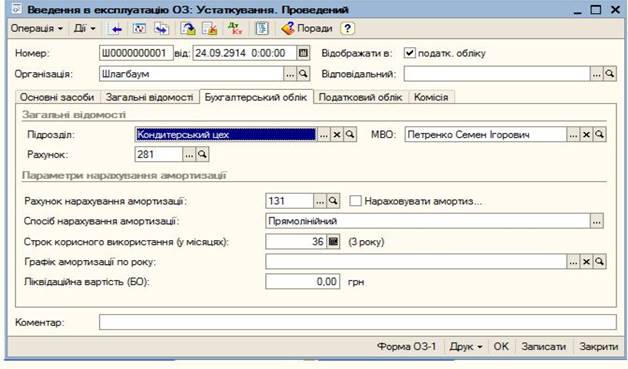Image resolution: width=628 pixels, height=369 pixels.
Task: Click into the Коментар input field
Action: pos(358,322)
